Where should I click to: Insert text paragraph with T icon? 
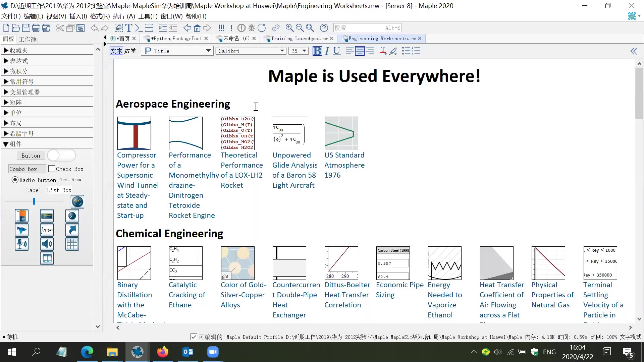[x=129, y=28]
